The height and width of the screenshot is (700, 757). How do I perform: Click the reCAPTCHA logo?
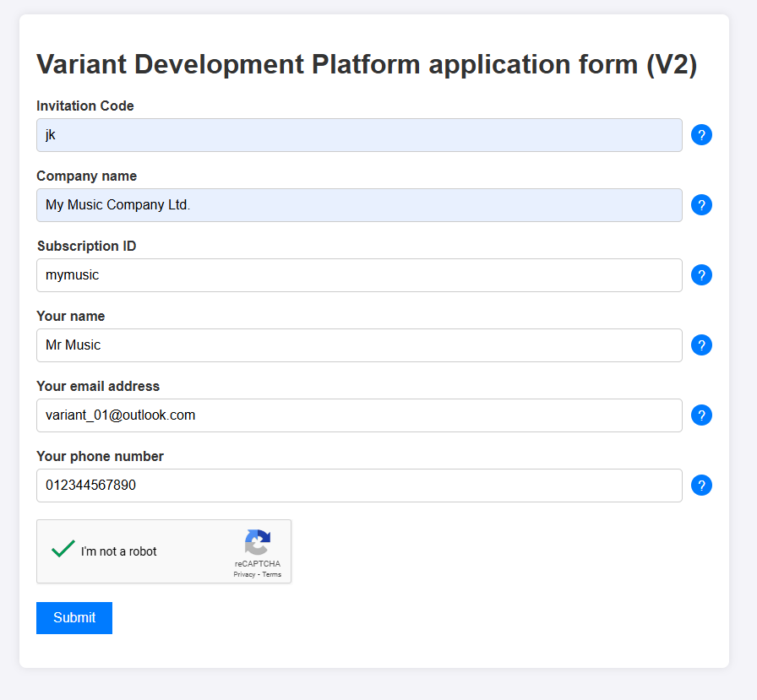[258, 542]
